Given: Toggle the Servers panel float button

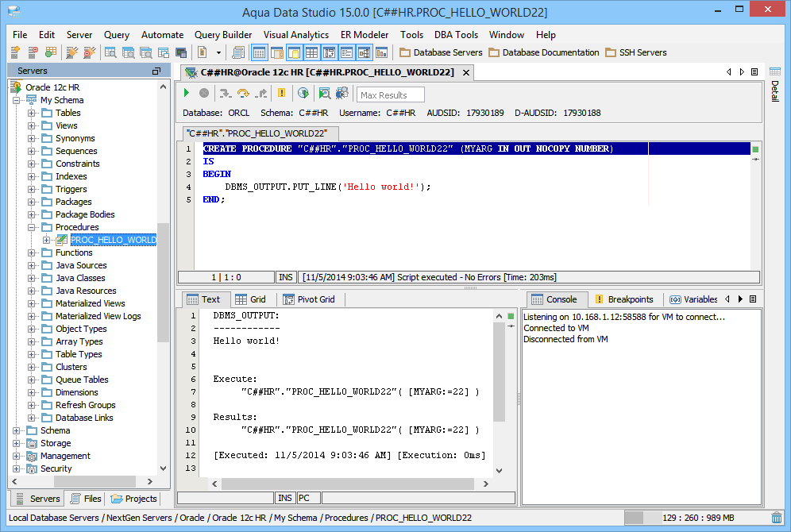Looking at the screenshot, I should (156, 71).
